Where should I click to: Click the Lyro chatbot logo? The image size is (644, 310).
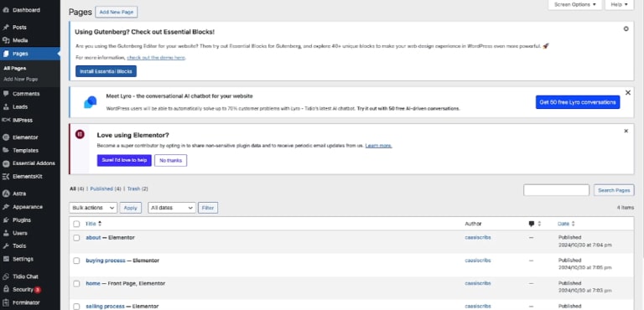90,102
